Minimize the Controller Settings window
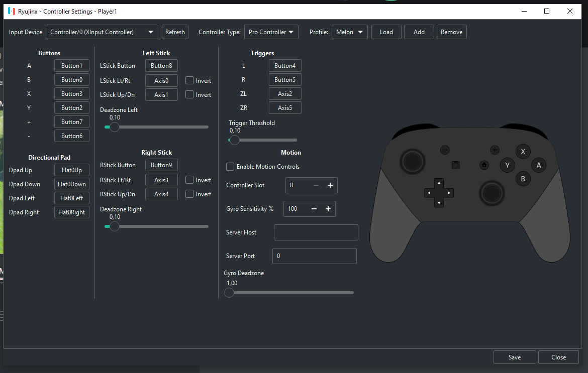This screenshot has height=373, width=588. click(x=524, y=11)
